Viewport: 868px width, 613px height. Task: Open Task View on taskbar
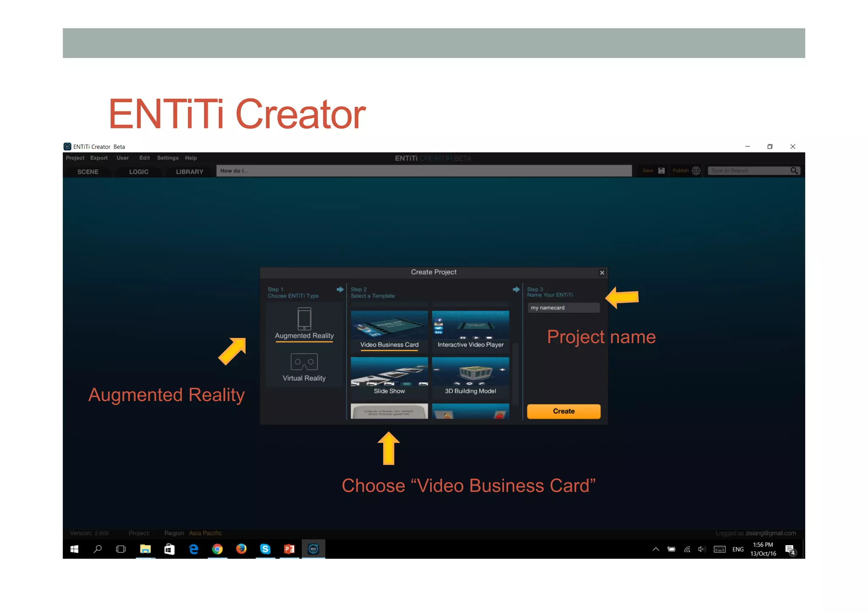(121, 549)
